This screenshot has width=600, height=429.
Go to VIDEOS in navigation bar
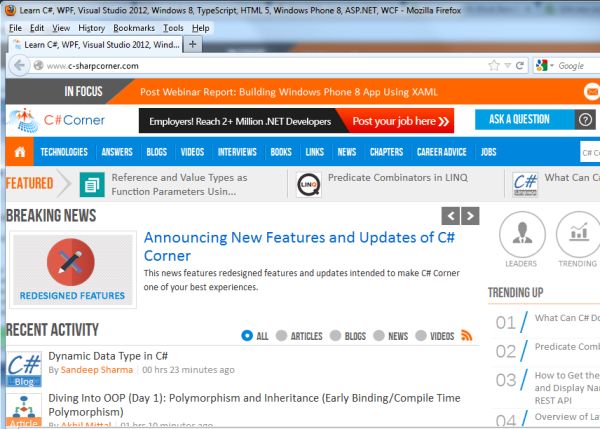[192, 152]
